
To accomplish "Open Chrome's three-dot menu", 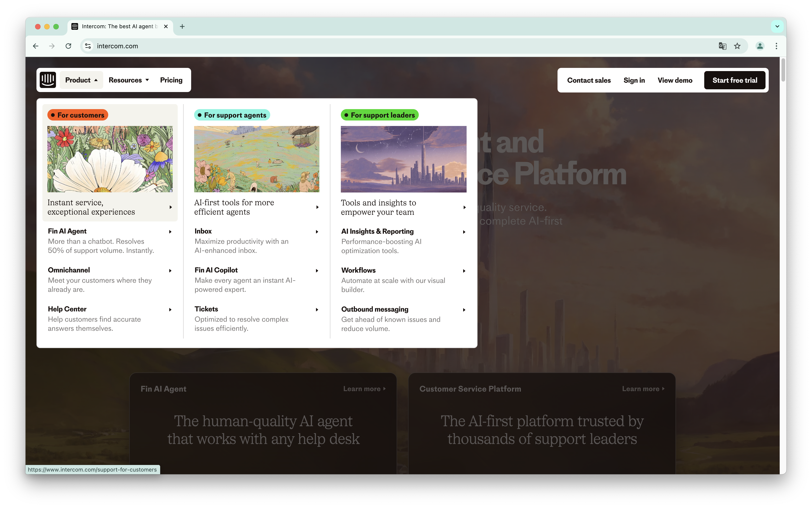I will (x=776, y=46).
